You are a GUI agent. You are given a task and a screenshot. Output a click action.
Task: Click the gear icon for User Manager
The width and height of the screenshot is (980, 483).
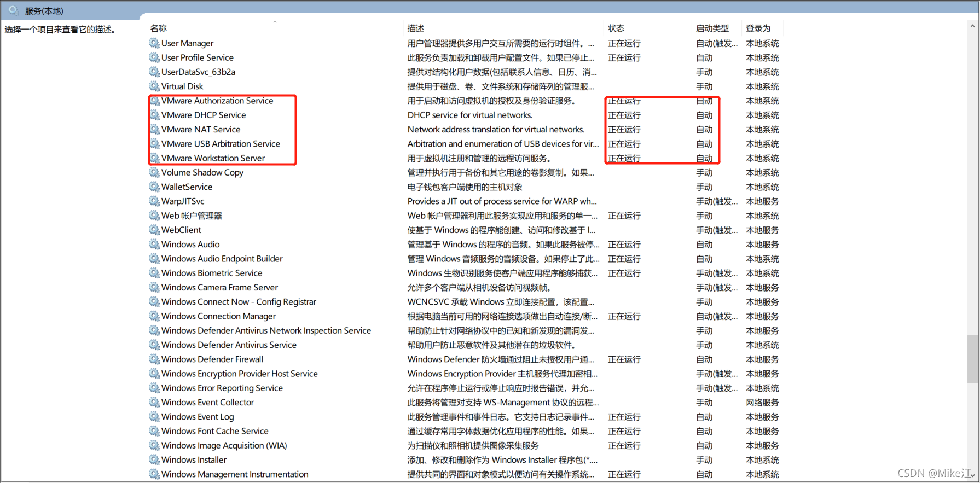click(154, 43)
